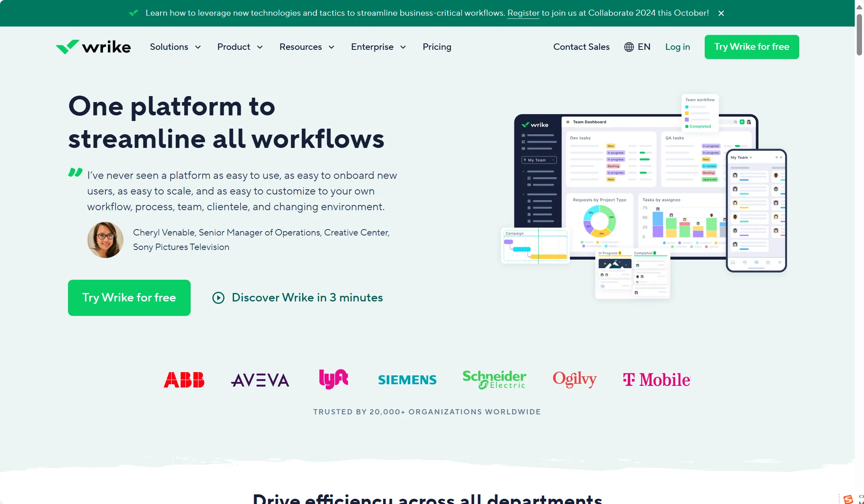Click the globe/language EN icon

click(x=638, y=47)
